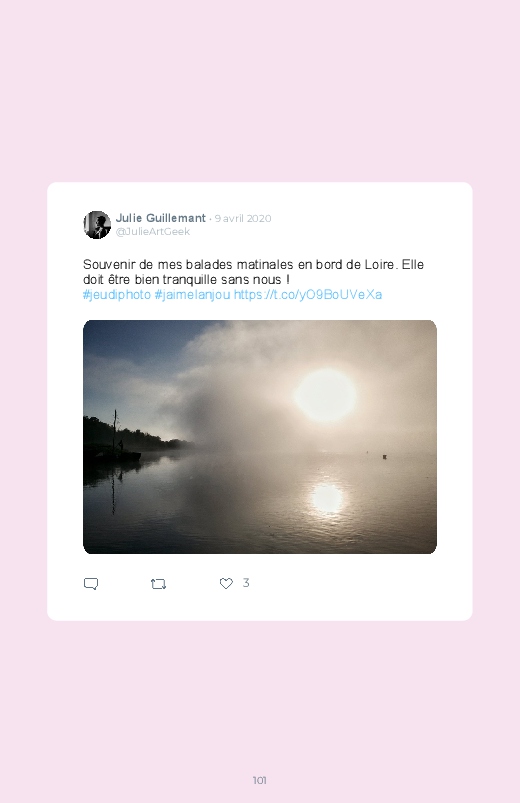
Task: Click the reply speech bubble icon
Action: click(x=91, y=584)
